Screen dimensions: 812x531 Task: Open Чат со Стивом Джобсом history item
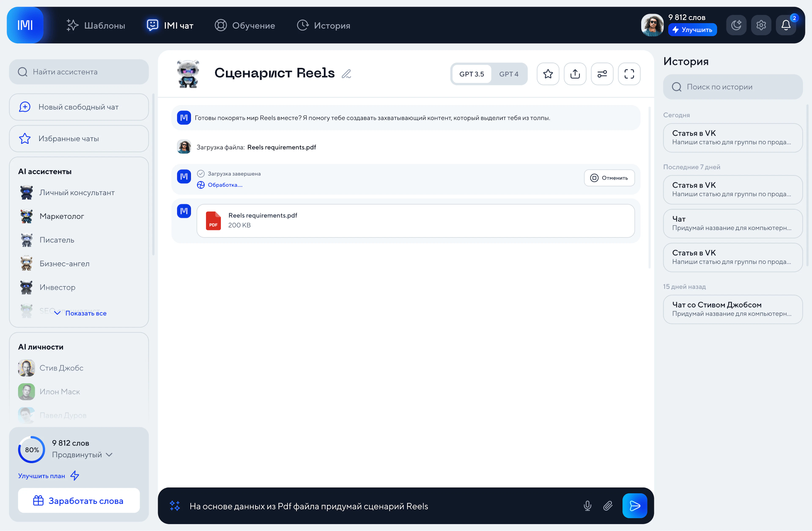tap(732, 309)
